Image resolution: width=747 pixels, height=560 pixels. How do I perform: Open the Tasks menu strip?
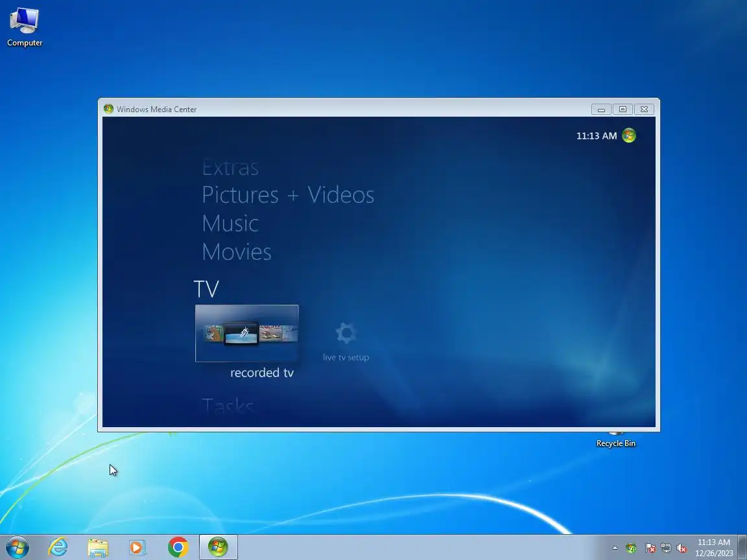point(228,406)
